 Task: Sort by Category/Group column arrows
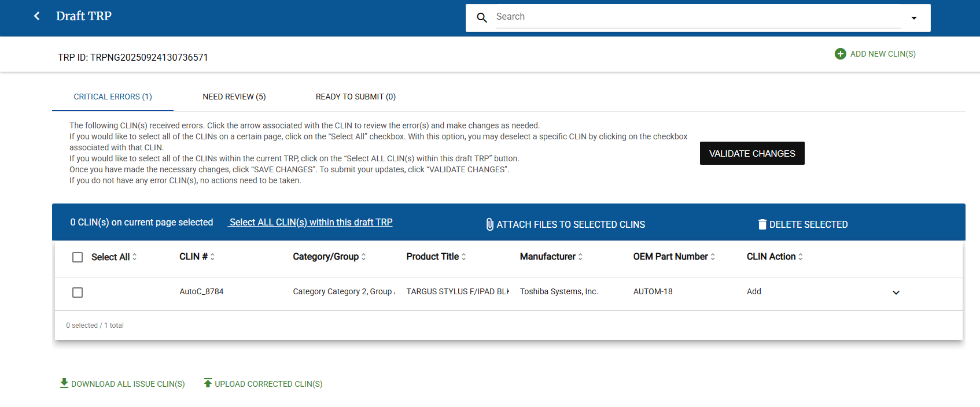(363, 257)
